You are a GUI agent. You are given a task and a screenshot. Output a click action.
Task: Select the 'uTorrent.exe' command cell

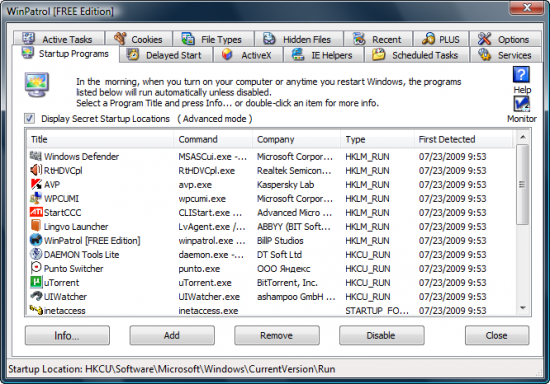[205, 283]
